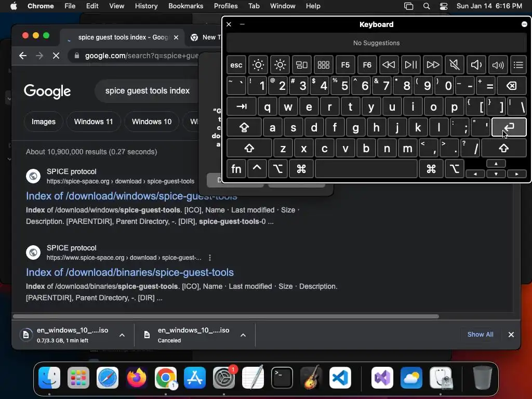The image size is (532, 399).
Task: Toggle the fn key
Action: [236, 169]
